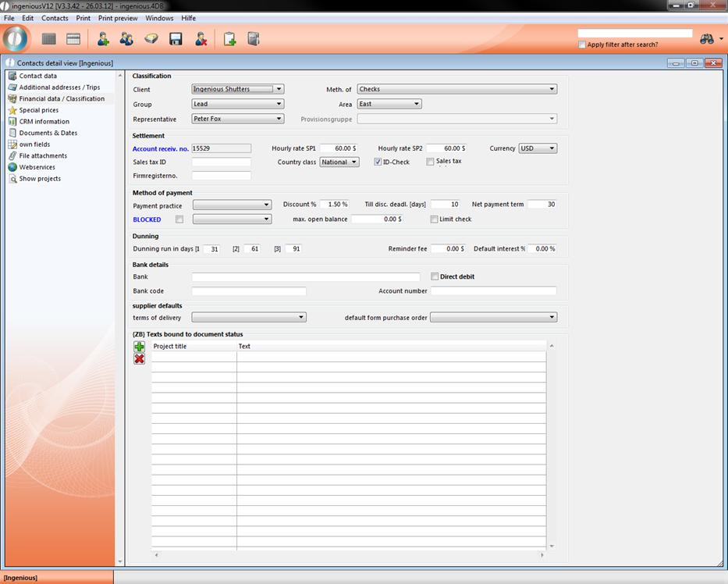Image resolution: width=728 pixels, height=584 pixels.
Task: Expand the Area dropdown set to East
Action: [389, 104]
